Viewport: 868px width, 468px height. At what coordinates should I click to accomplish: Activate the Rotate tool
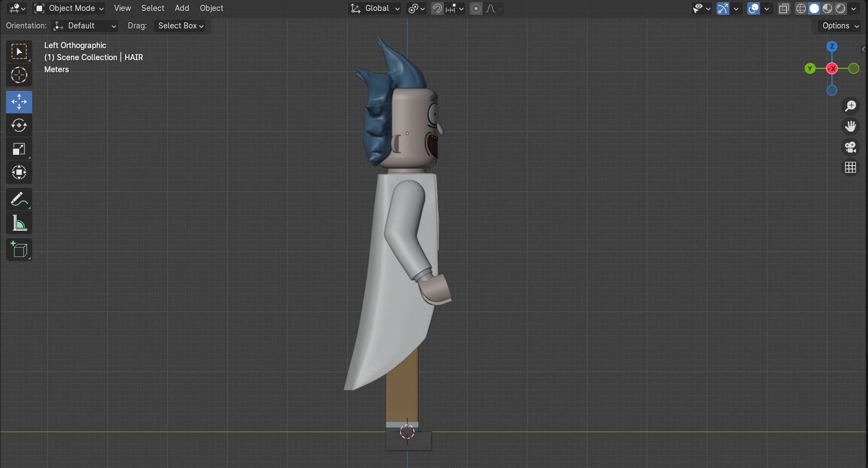click(x=19, y=126)
